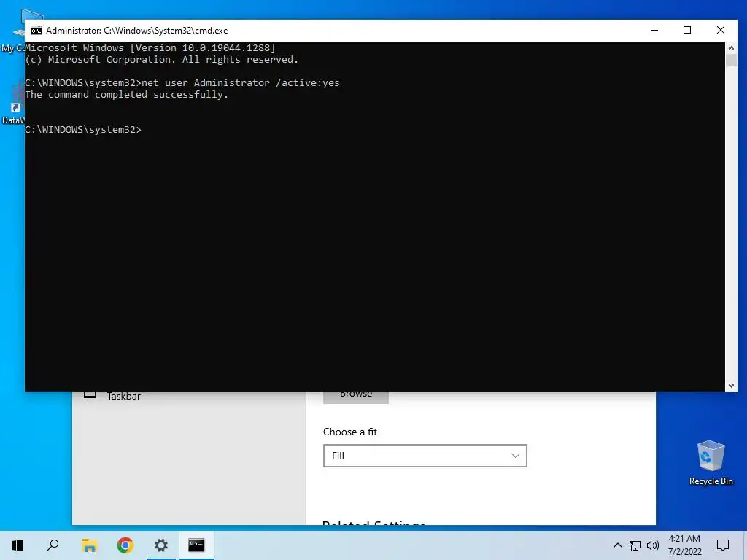Open the Choose a fit dropdown
The image size is (747, 560).
coord(425,456)
